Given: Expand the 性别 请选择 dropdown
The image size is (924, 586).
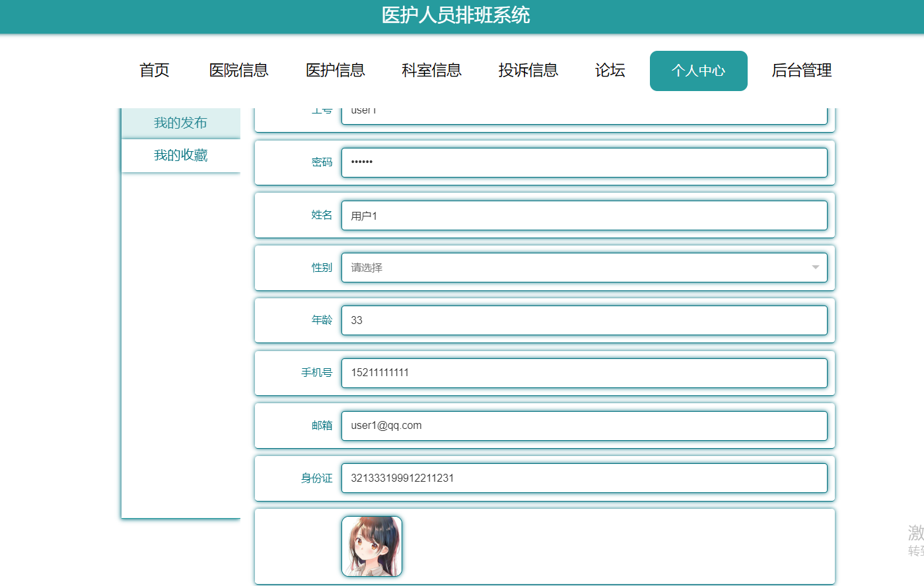Looking at the screenshot, I should point(585,267).
